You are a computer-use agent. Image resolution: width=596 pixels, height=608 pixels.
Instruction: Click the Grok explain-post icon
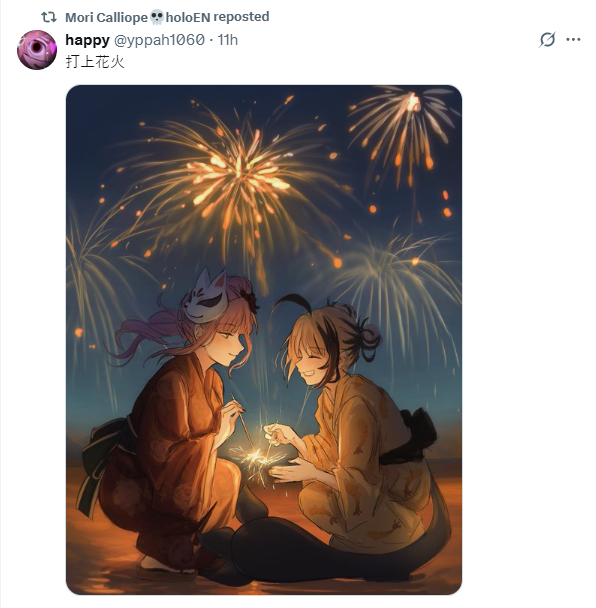click(x=547, y=39)
